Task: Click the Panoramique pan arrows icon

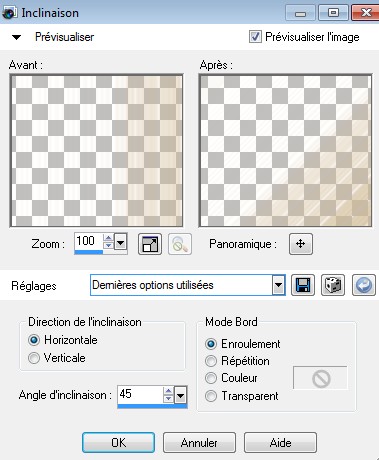Action: (x=301, y=244)
